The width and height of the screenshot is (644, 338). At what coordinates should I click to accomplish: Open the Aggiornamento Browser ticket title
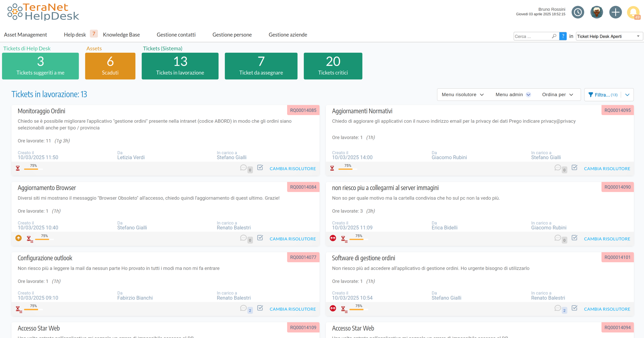47,188
